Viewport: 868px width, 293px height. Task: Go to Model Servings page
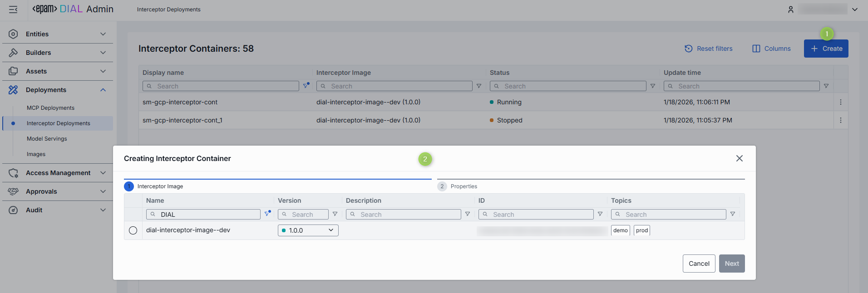[47, 139]
